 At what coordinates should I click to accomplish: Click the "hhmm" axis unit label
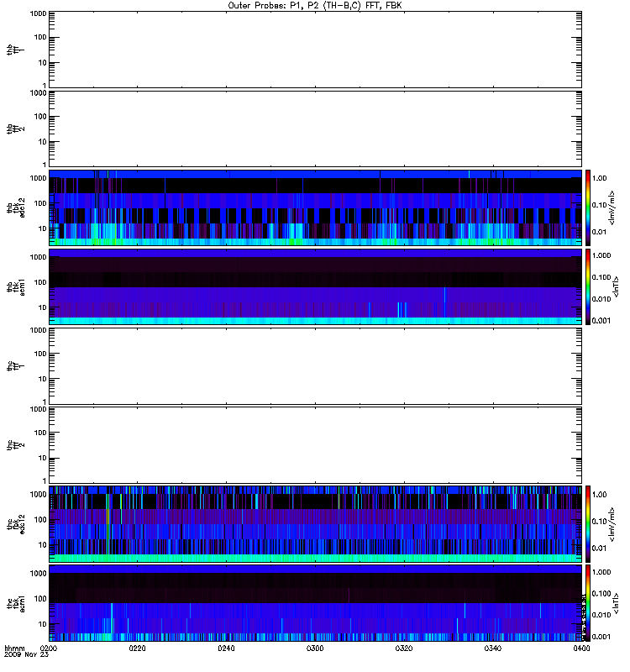click(x=14, y=648)
